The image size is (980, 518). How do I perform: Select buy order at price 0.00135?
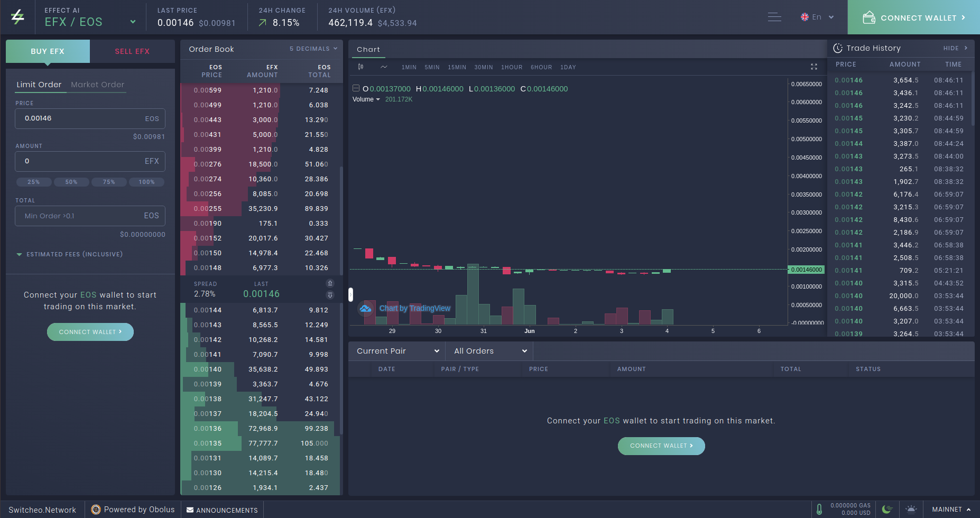(261, 443)
